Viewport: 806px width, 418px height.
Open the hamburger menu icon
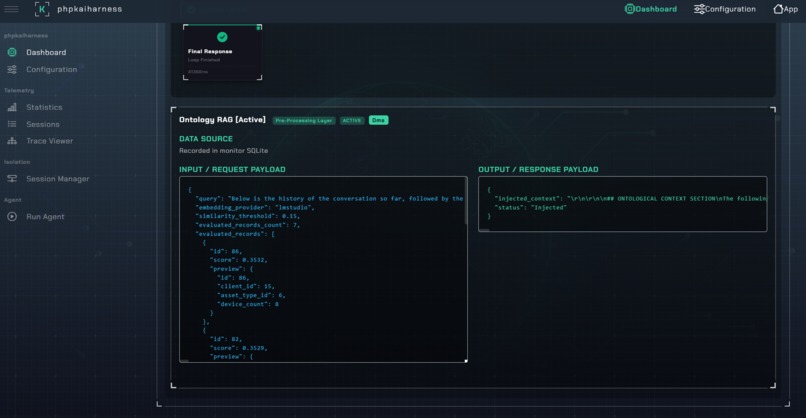coord(11,9)
